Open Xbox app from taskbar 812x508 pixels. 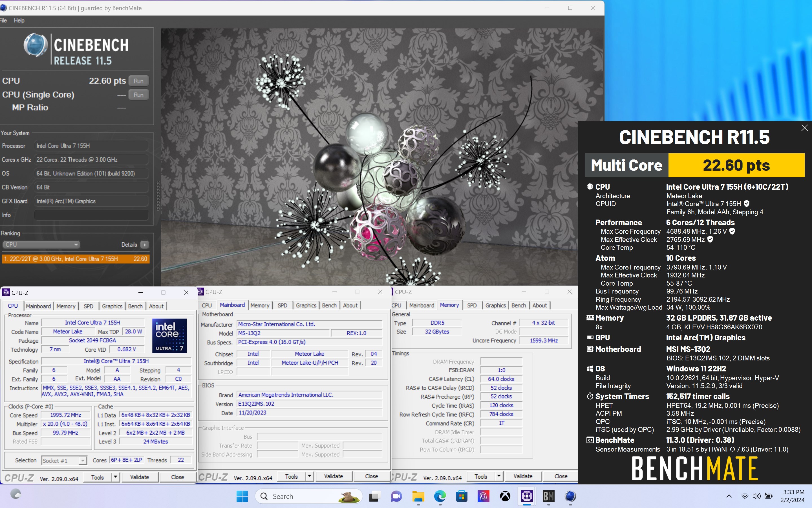tap(505, 496)
